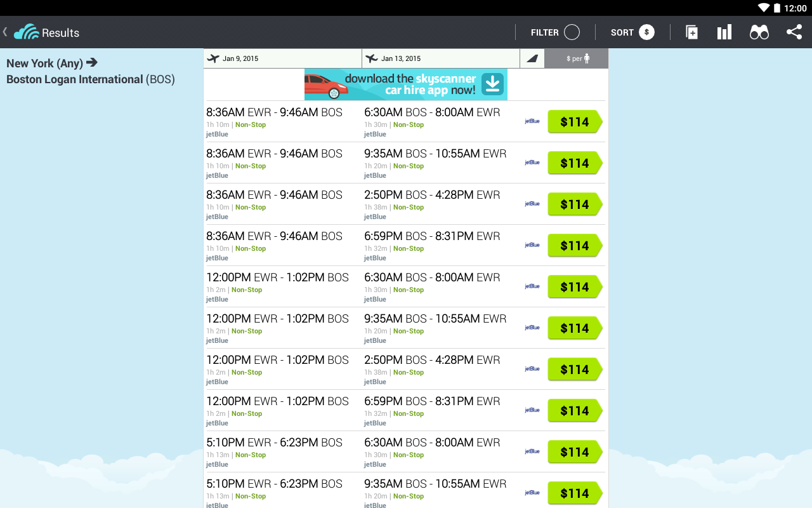Open the FILTER options
Viewport: 812px width, 508px height.
[546, 32]
